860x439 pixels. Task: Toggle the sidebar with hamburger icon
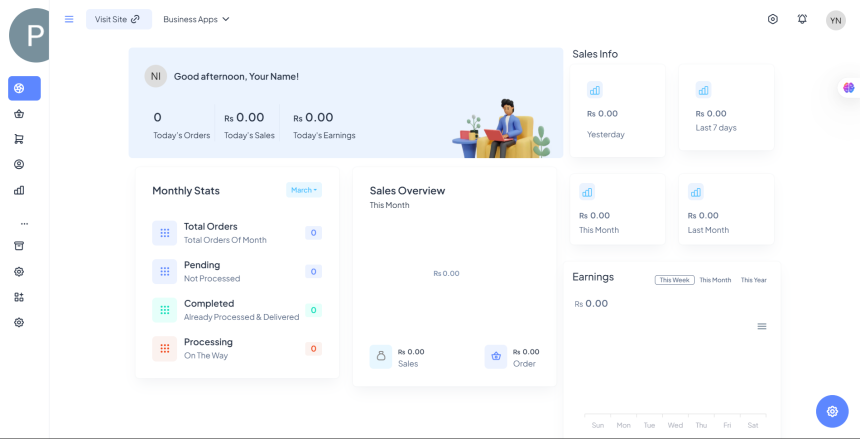point(69,19)
